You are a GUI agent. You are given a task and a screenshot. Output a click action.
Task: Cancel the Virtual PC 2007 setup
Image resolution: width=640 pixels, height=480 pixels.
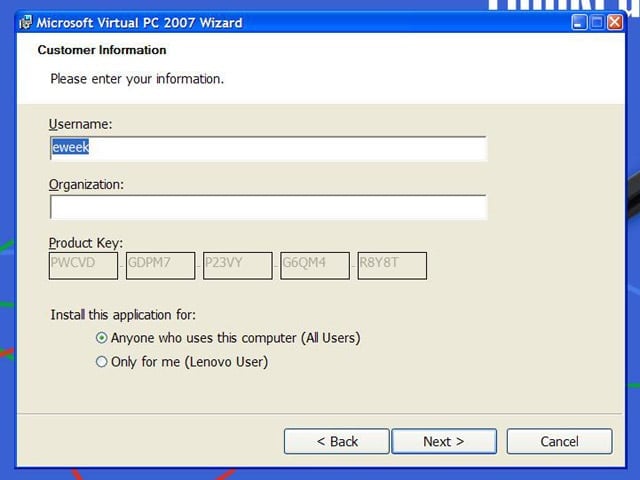pyautogui.click(x=560, y=441)
